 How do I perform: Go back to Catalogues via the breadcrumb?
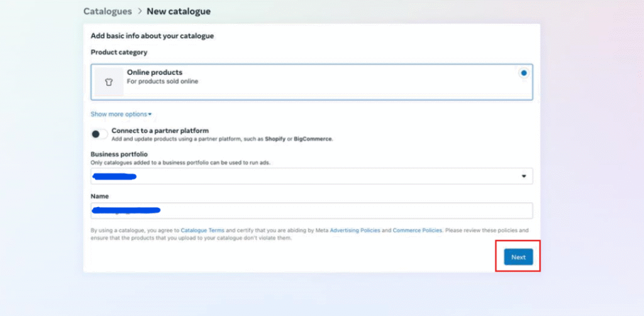(x=108, y=11)
